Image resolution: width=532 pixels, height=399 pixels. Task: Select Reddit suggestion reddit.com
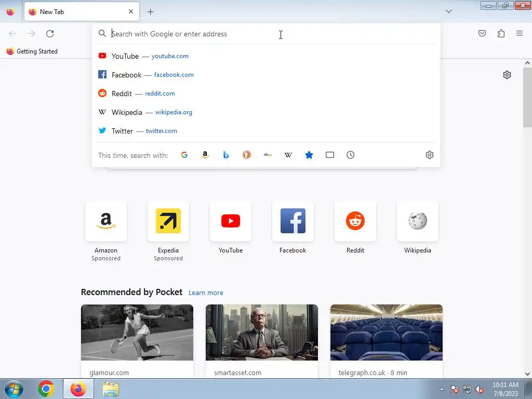pos(266,94)
